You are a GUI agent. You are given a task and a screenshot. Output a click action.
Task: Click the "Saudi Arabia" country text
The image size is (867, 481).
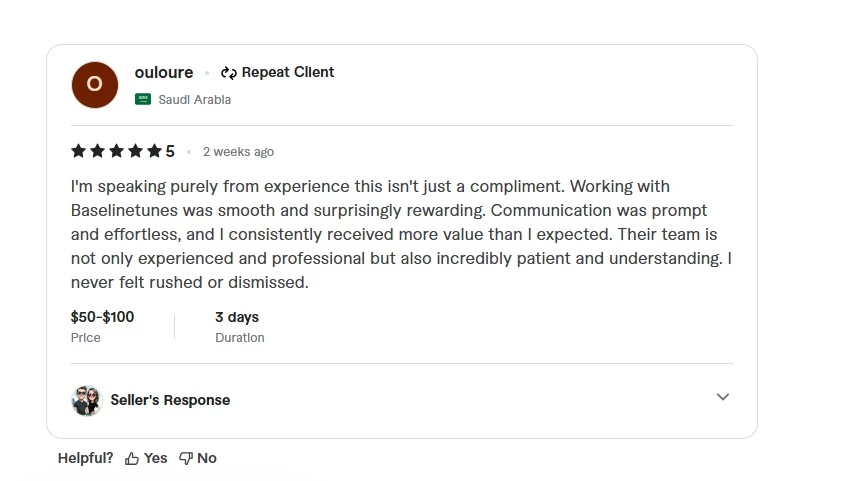(194, 100)
